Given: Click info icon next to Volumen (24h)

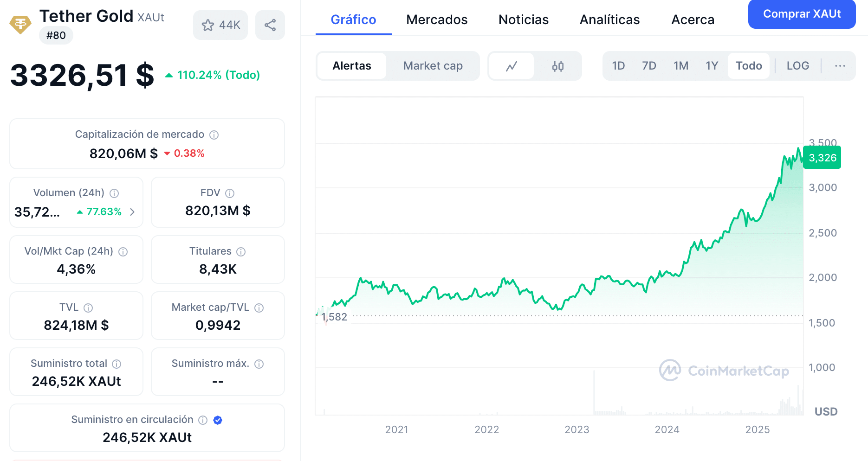Looking at the screenshot, I should tap(114, 193).
